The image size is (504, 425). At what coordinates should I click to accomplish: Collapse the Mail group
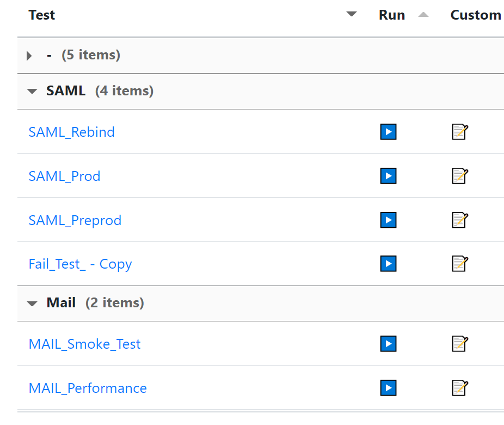tap(32, 303)
